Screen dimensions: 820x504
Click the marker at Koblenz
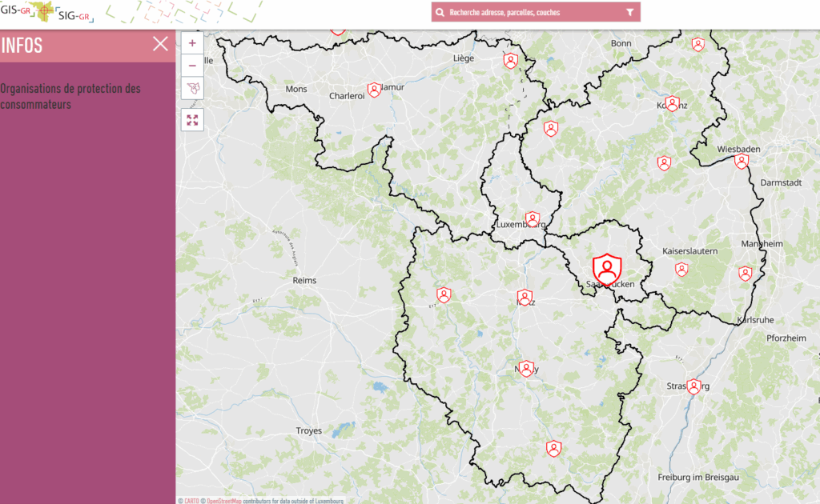pos(672,103)
